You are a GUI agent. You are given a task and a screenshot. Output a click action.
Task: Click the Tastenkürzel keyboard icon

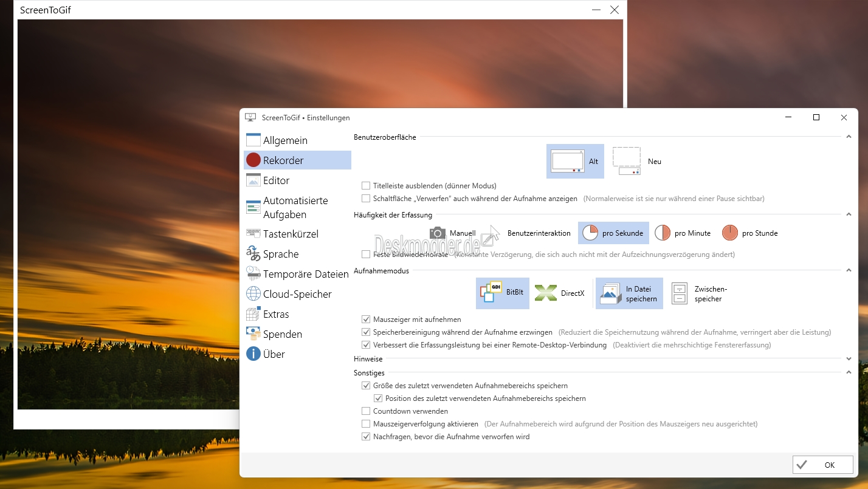coord(253,233)
